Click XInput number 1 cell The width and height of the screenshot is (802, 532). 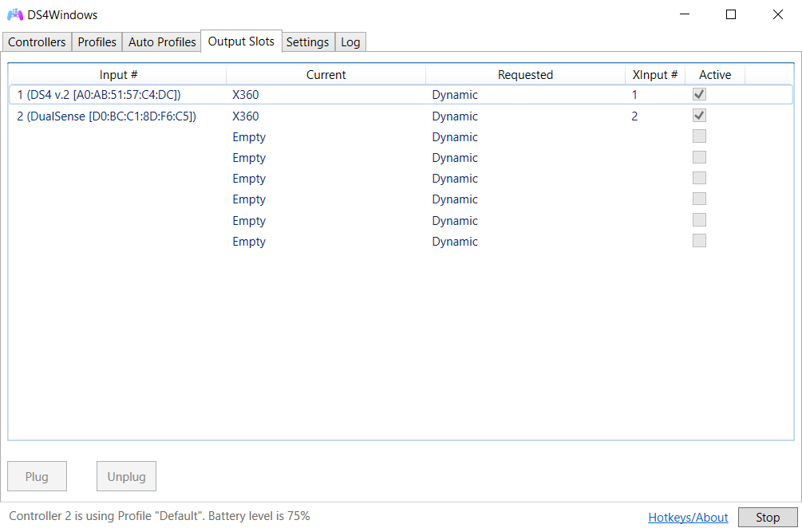point(634,95)
